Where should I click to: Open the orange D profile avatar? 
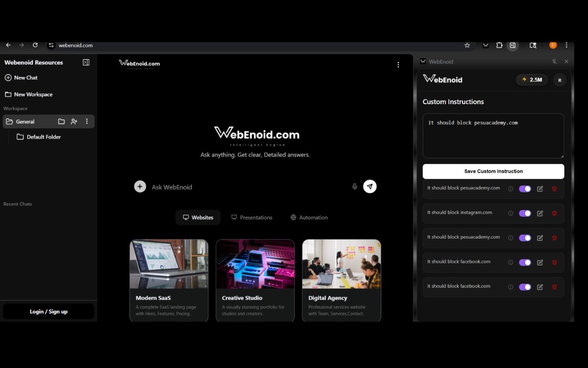[553, 45]
